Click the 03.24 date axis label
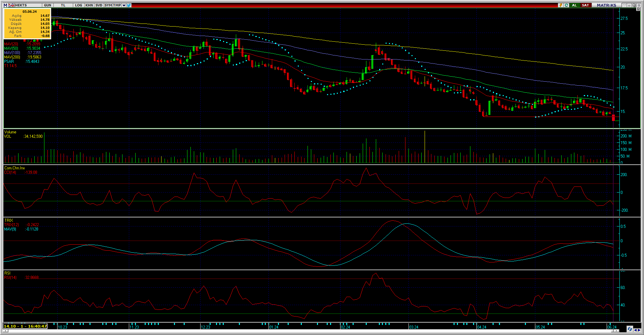Image resolution: width=644 pixels, height=335 pixels. coord(414,327)
